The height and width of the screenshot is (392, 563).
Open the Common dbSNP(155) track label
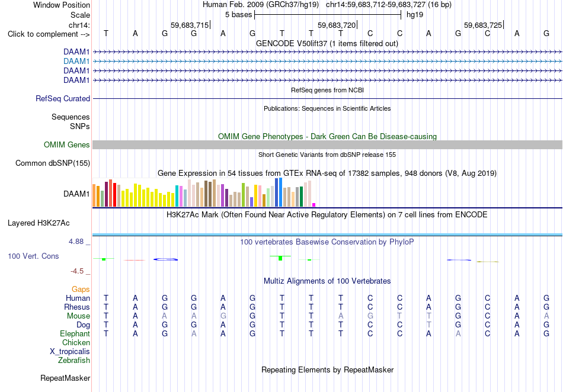pos(53,163)
